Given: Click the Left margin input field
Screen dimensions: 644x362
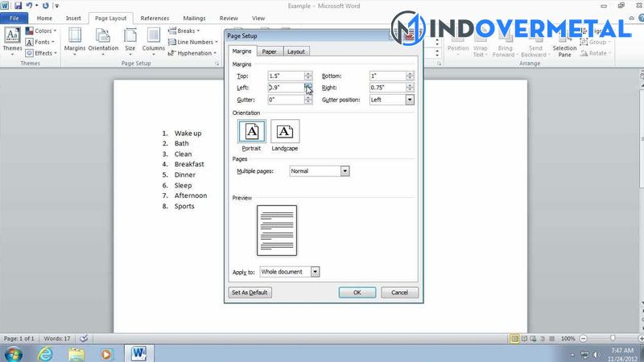Looking at the screenshot, I should click(x=286, y=88).
